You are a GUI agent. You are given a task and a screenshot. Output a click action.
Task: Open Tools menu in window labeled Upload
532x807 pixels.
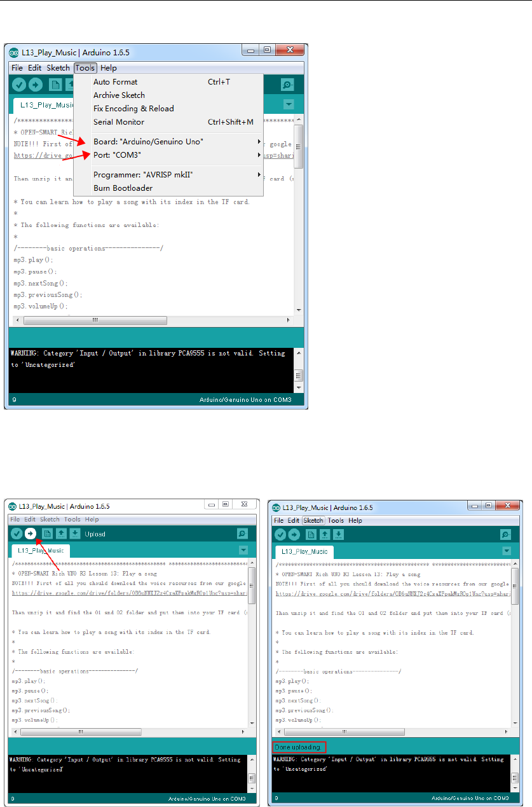72,520
